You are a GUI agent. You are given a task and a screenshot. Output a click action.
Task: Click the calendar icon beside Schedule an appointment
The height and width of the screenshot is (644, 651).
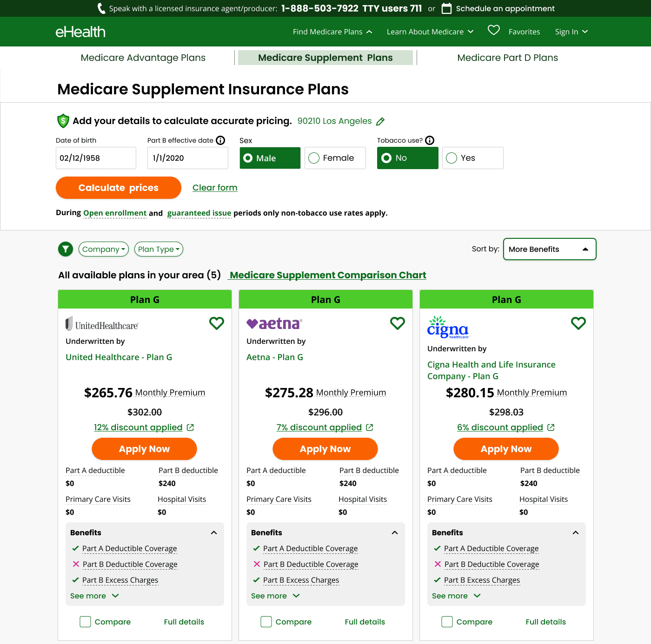coord(446,8)
